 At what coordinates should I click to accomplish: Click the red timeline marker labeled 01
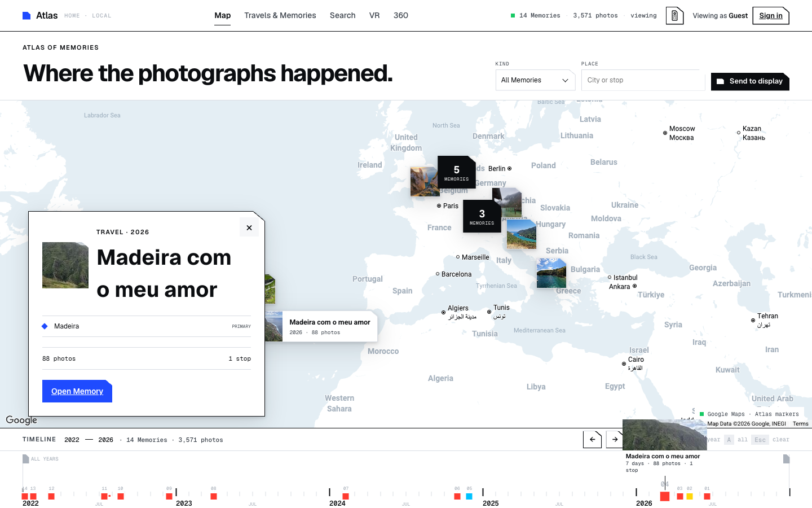(x=707, y=496)
